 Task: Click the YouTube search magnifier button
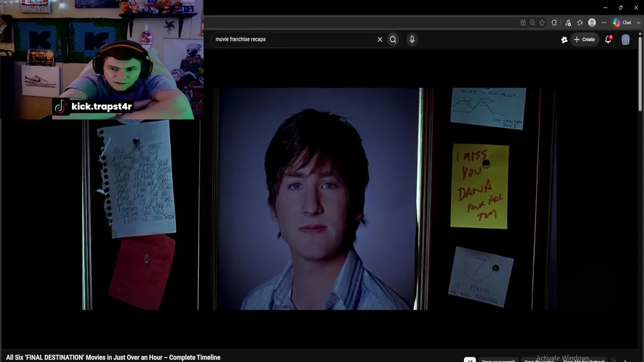click(x=393, y=39)
